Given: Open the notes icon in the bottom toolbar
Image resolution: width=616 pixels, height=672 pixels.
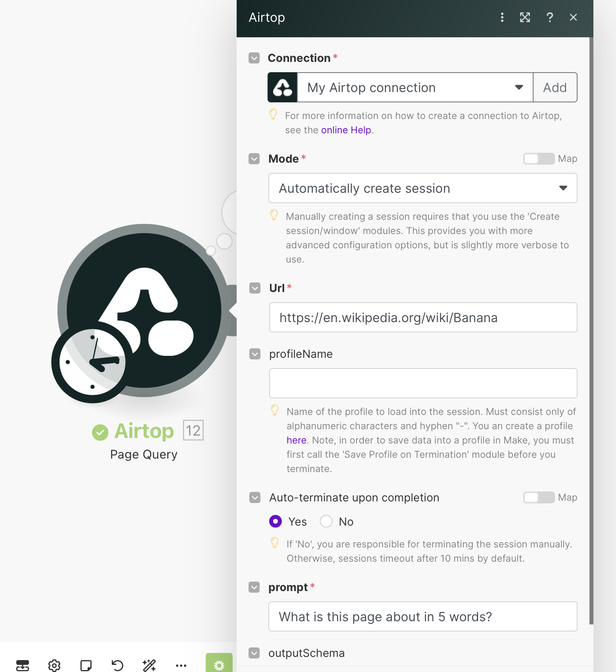Looking at the screenshot, I should point(86,665).
